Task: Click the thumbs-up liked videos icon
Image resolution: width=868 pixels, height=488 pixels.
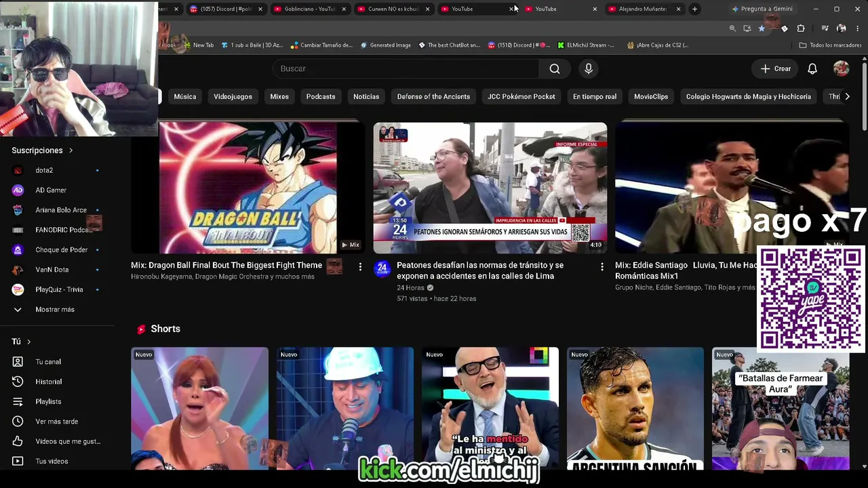Action: click(18, 441)
